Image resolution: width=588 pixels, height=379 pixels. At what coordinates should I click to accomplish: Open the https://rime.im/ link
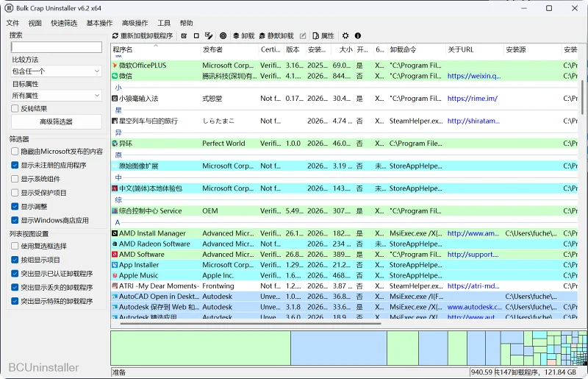pos(472,99)
